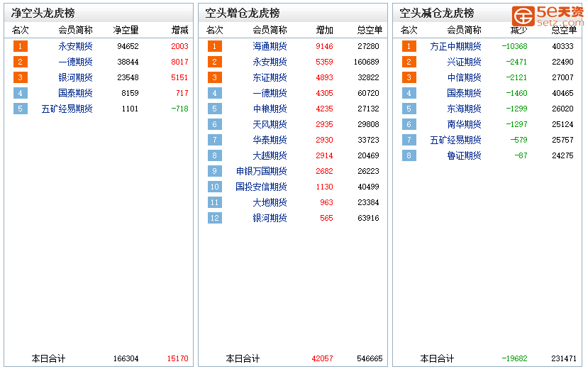Click 增减 column header in the 净空头龙虎榜 table
The image size is (588, 374).
[x=179, y=30]
